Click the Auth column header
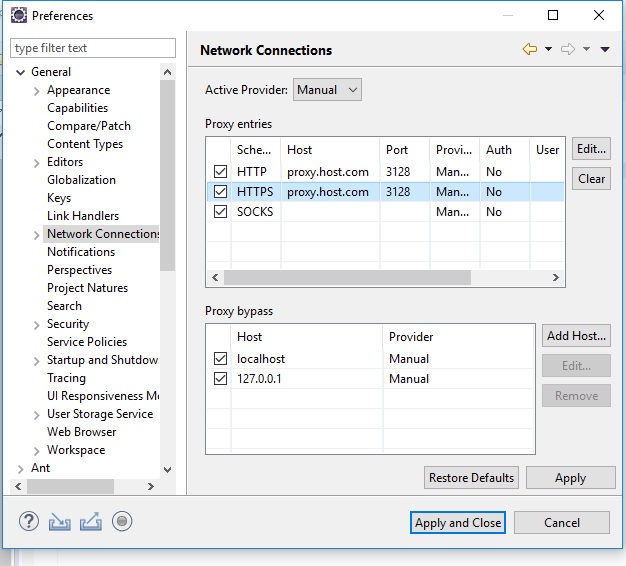626x566 pixels. tap(504, 150)
